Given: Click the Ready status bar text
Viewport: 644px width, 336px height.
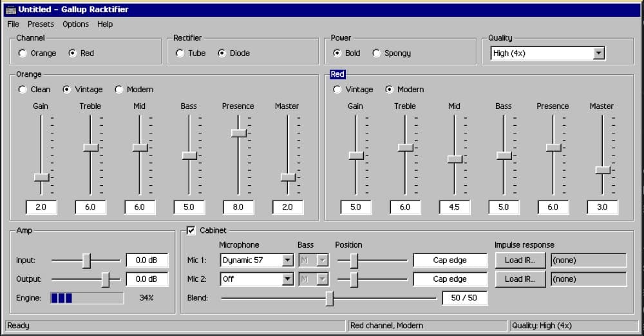Looking at the screenshot, I should coord(18,326).
